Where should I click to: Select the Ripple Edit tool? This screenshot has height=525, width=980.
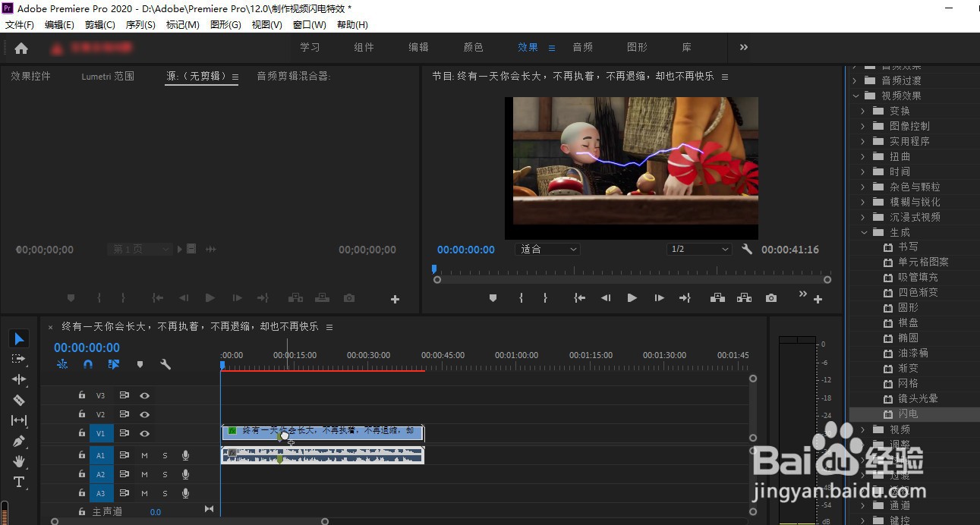pyautogui.click(x=19, y=379)
